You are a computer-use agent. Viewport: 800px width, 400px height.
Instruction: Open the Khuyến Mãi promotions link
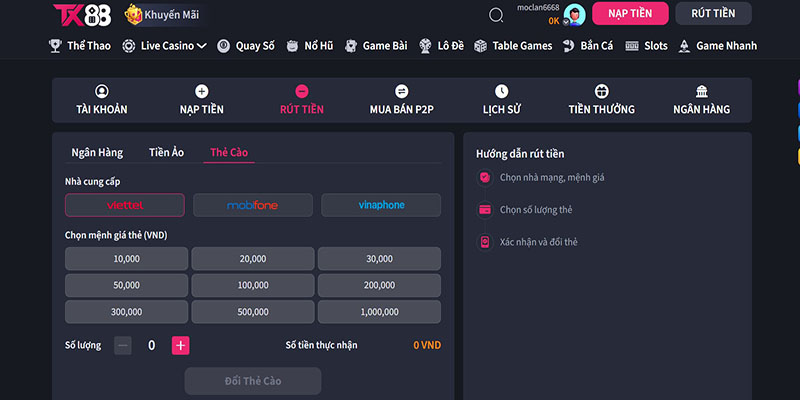click(x=171, y=15)
